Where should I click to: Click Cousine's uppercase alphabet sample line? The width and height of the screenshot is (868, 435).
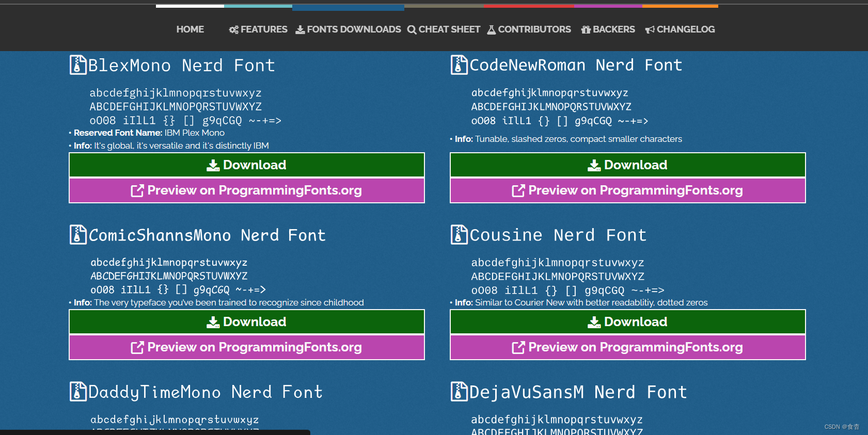558,277
